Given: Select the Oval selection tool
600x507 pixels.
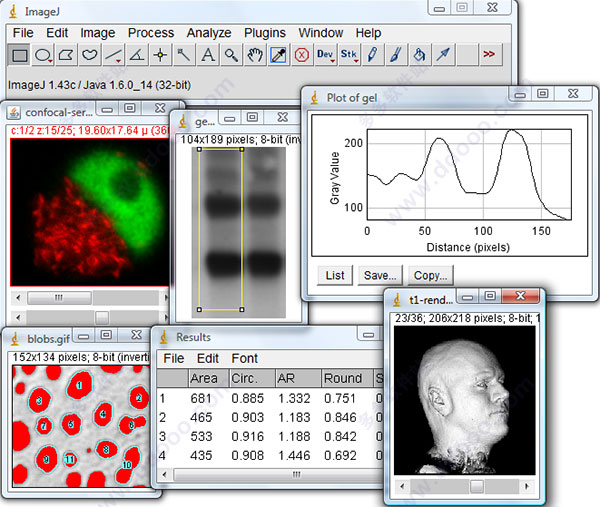Looking at the screenshot, I should [x=43, y=55].
